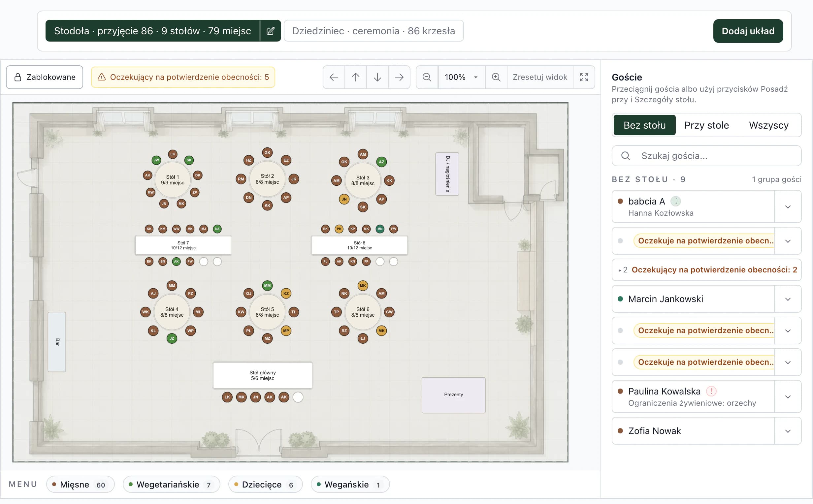Pan the view right with the arrow

pos(399,77)
